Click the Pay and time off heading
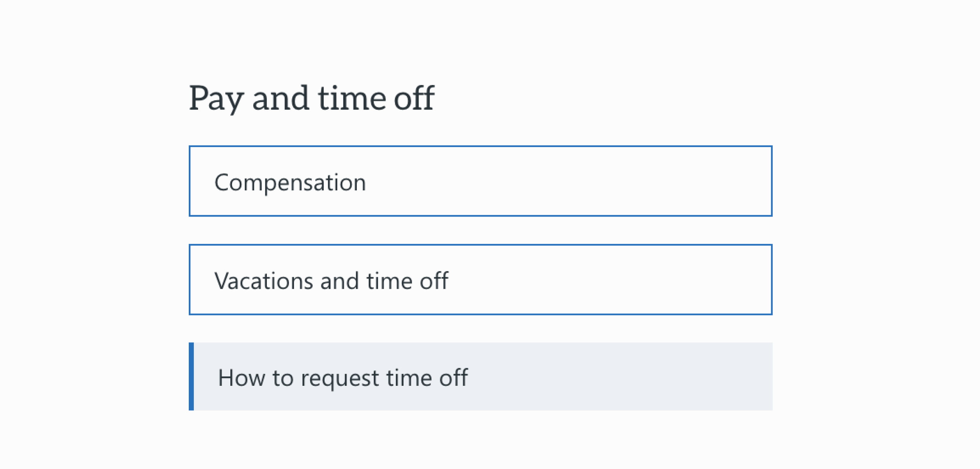 [x=311, y=98]
